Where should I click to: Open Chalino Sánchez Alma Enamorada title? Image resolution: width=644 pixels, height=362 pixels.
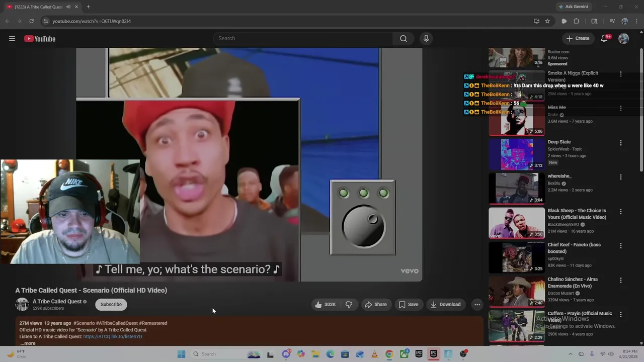pyautogui.click(x=573, y=283)
